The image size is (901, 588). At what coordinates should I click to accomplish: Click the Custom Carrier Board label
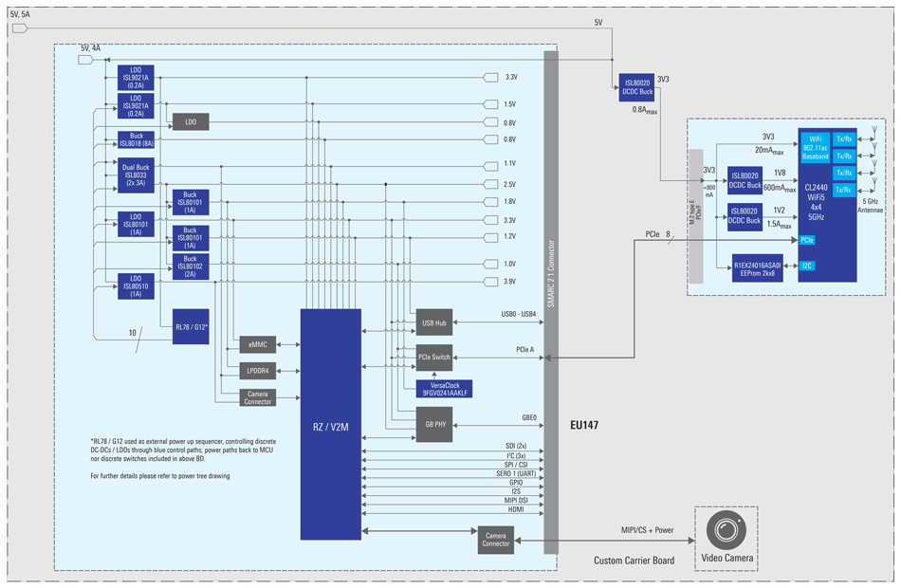[x=634, y=560]
